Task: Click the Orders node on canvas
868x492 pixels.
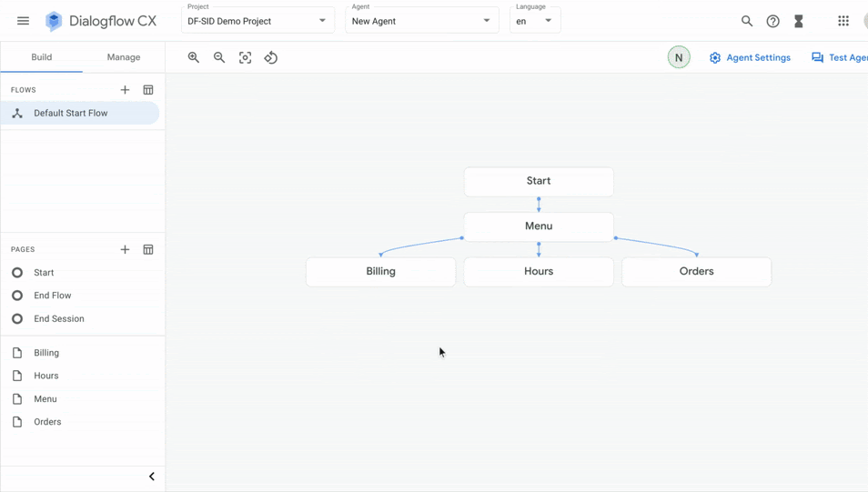Action: click(x=696, y=272)
